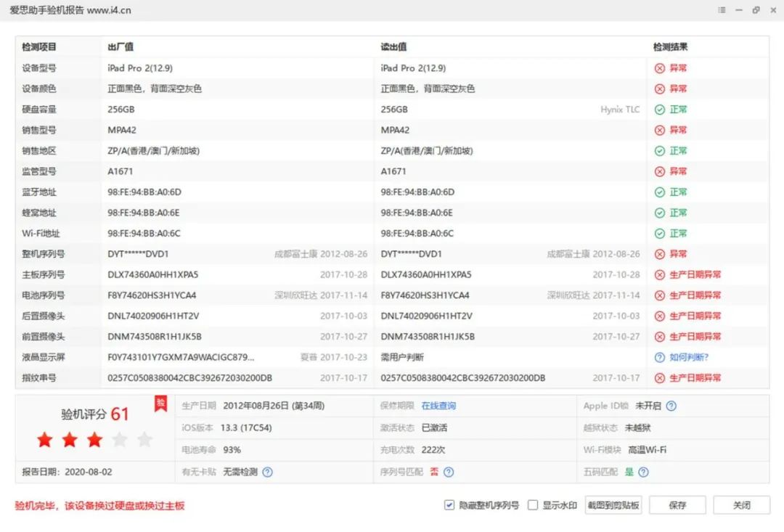Click the 生产日期异常 icon beside 主板序列号
The image size is (784, 532).
tap(659, 274)
